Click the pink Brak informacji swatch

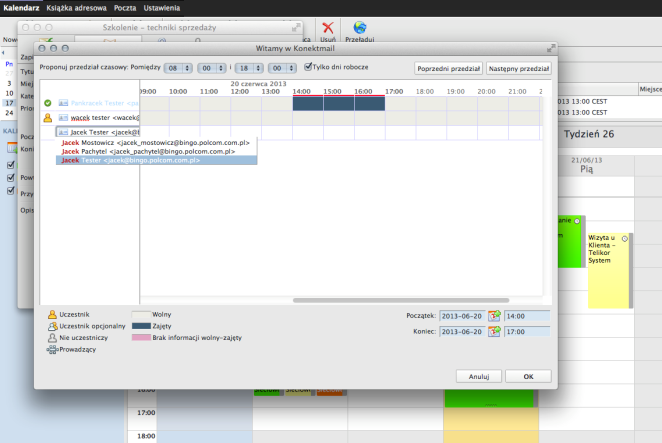pos(141,337)
